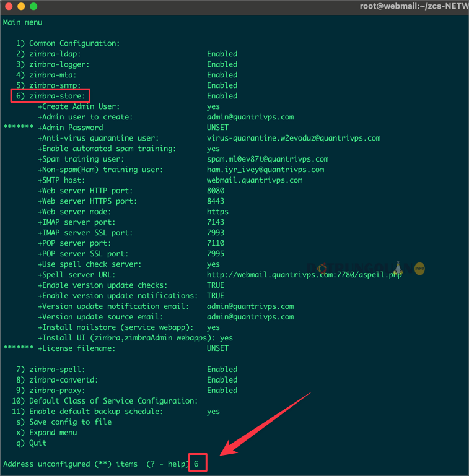Image resolution: width=469 pixels, height=476 pixels.
Task: Click '+Anti-virus quarantine user:' label
Action: click(x=99, y=138)
